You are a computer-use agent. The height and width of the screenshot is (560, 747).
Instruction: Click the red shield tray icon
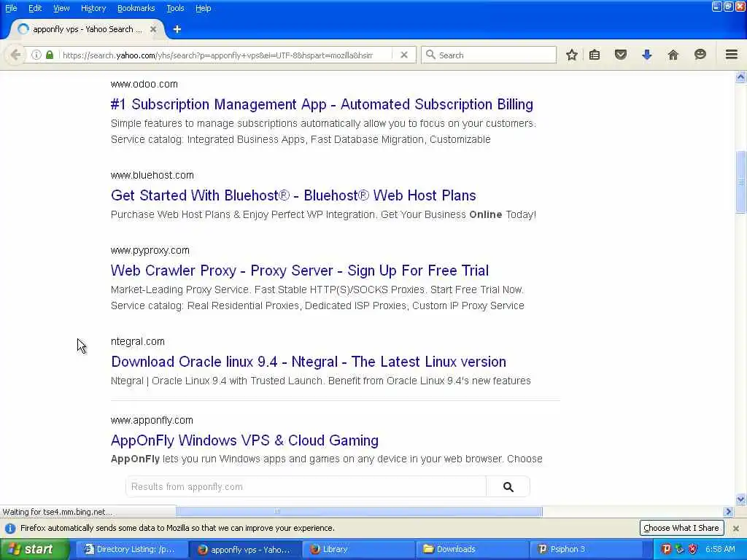click(x=693, y=549)
